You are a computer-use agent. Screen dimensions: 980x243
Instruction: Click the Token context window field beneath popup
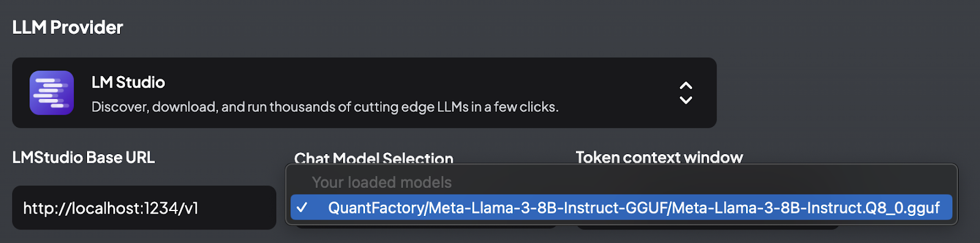(708, 227)
